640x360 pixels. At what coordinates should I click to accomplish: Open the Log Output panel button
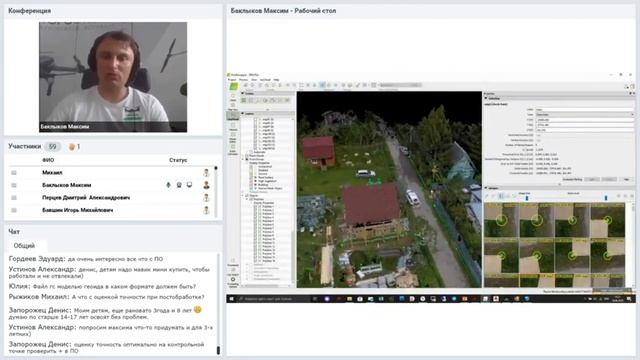coord(233,272)
